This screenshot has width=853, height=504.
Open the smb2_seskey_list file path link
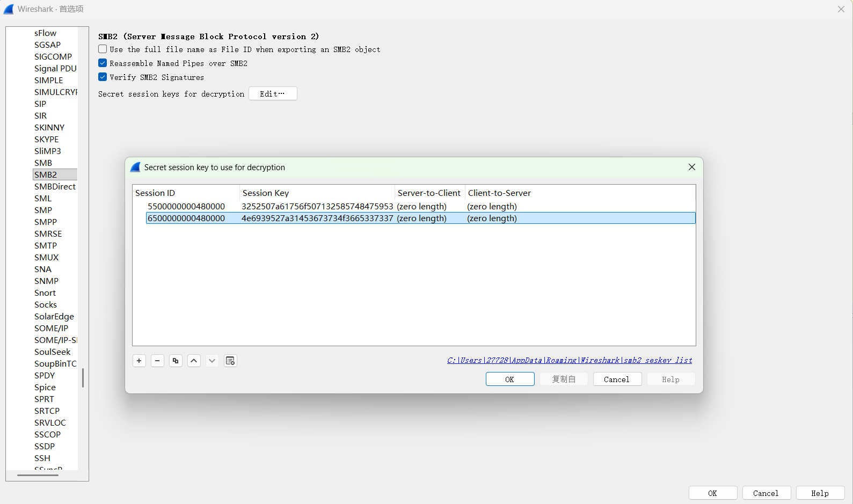(570, 360)
